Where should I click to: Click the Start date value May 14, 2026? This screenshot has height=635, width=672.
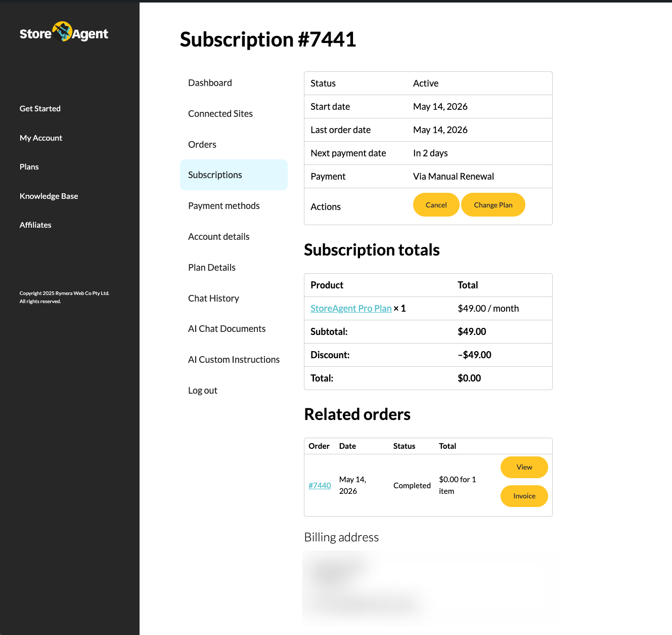[440, 106]
